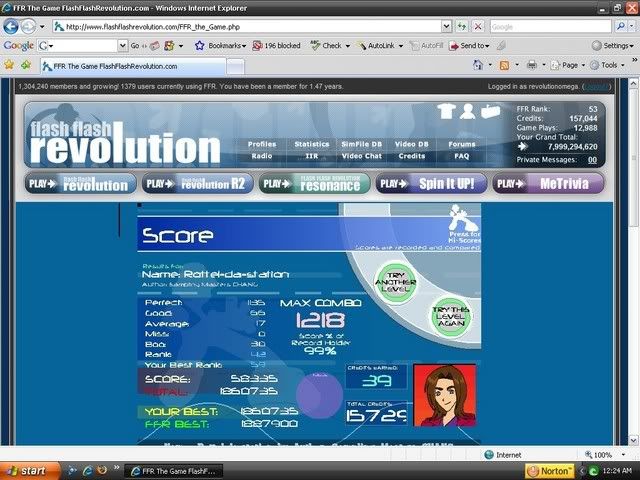640x480 pixels.
Task: Go to the Forums navigation link
Action: tap(461, 144)
